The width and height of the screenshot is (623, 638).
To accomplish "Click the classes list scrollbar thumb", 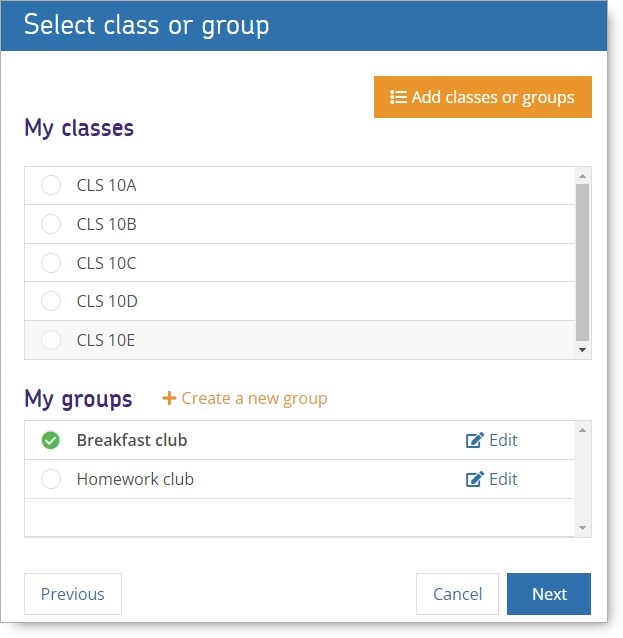I will pyautogui.click(x=582, y=262).
